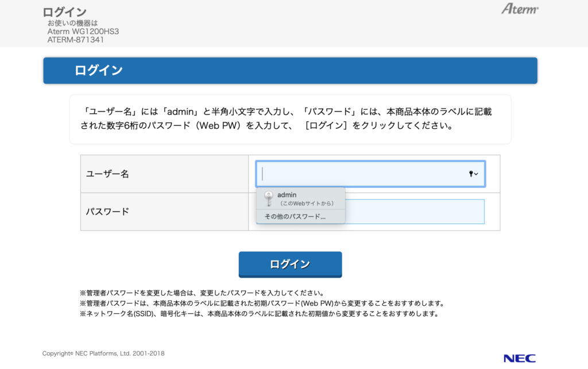
Task: Click the ATERM-871341 device identifier text
Action: point(76,40)
